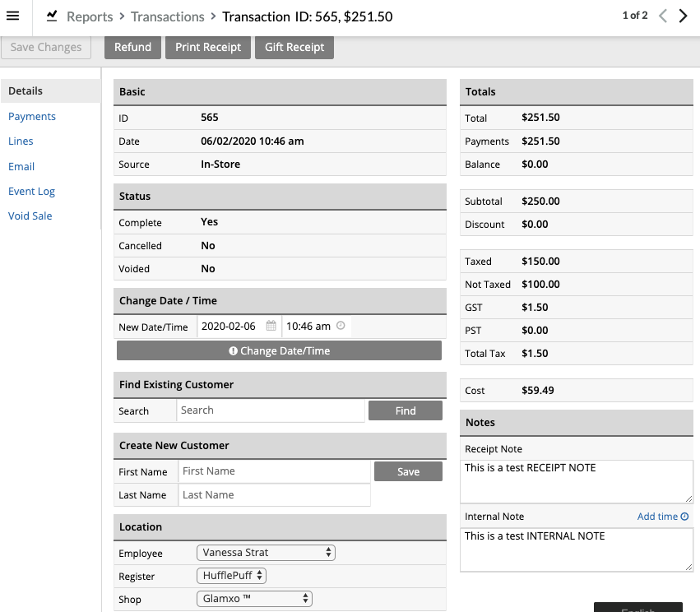Click the Gift Receipt button
The image size is (700, 612).
[294, 48]
